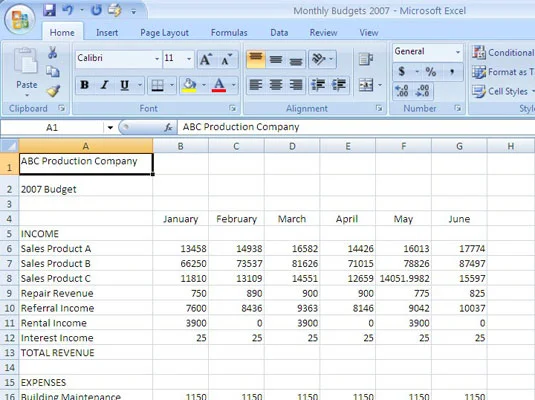Select the Cut scissors icon
Screen dimensions: 535x400
(x=53, y=53)
